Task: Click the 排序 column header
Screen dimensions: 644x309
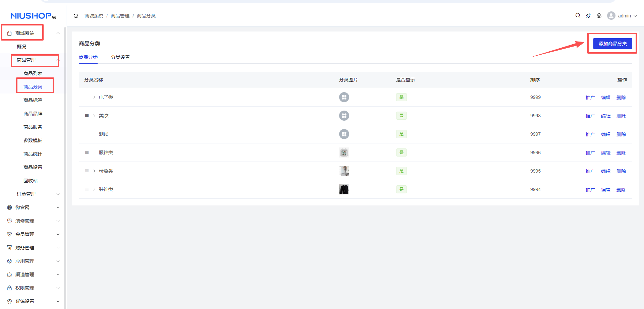Action: [x=535, y=80]
